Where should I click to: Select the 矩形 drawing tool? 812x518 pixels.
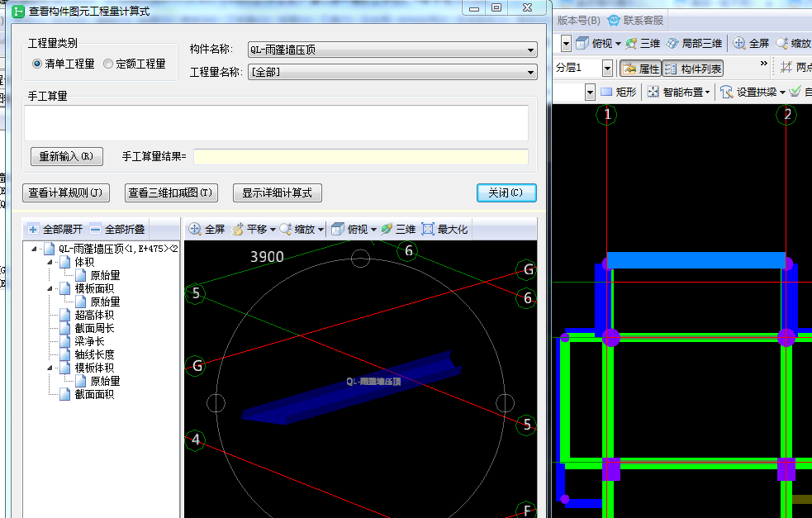pos(618,93)
